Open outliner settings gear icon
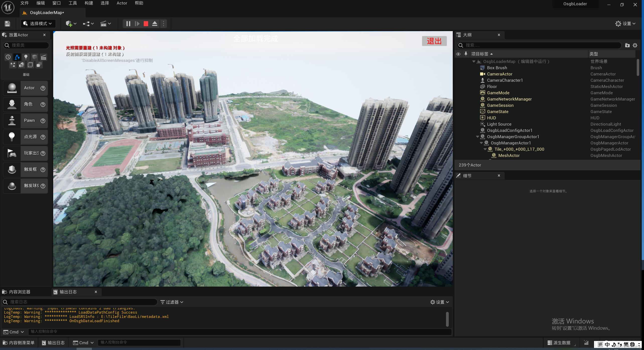This screenshot has width=644, height=350. [635, 45]
